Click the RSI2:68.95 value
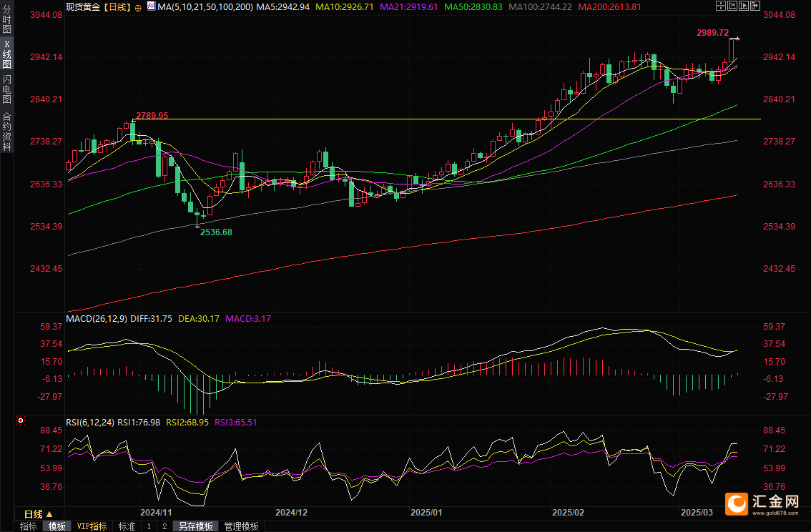The width and height of the screenshot is (811, 532). [x=187, y=423]
